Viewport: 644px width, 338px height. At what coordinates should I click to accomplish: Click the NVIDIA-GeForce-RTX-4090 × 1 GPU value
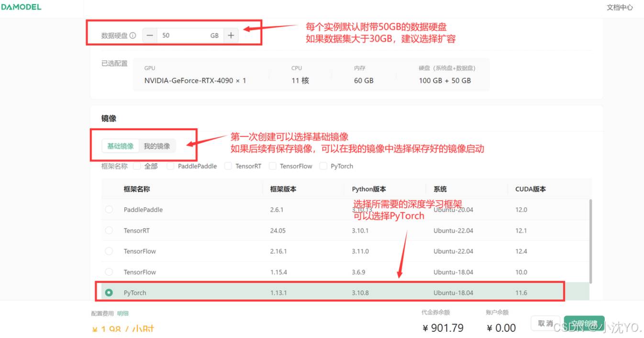195,80
